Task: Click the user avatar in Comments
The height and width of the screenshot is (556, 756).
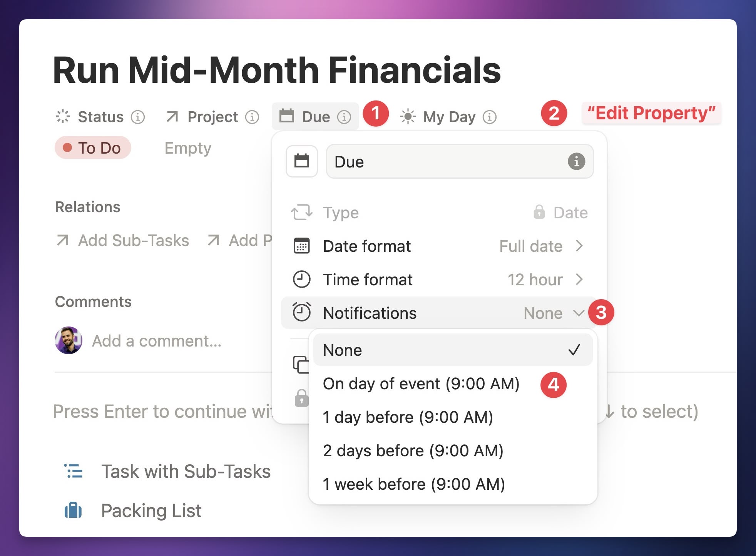Action: pos(69,340)
